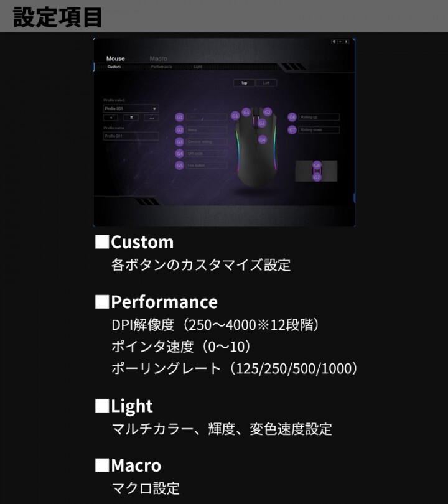Select the G3 badge beside General rolling

point(180,142)
